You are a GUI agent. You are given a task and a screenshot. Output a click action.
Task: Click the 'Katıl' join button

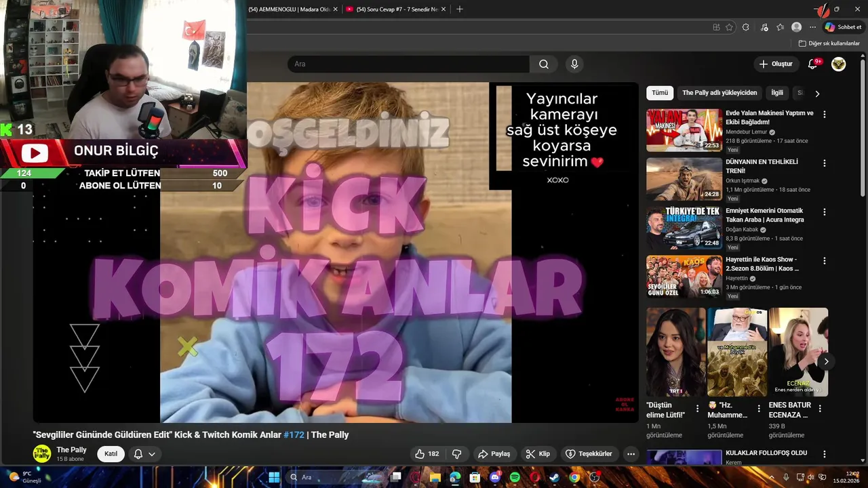point(111,454)
